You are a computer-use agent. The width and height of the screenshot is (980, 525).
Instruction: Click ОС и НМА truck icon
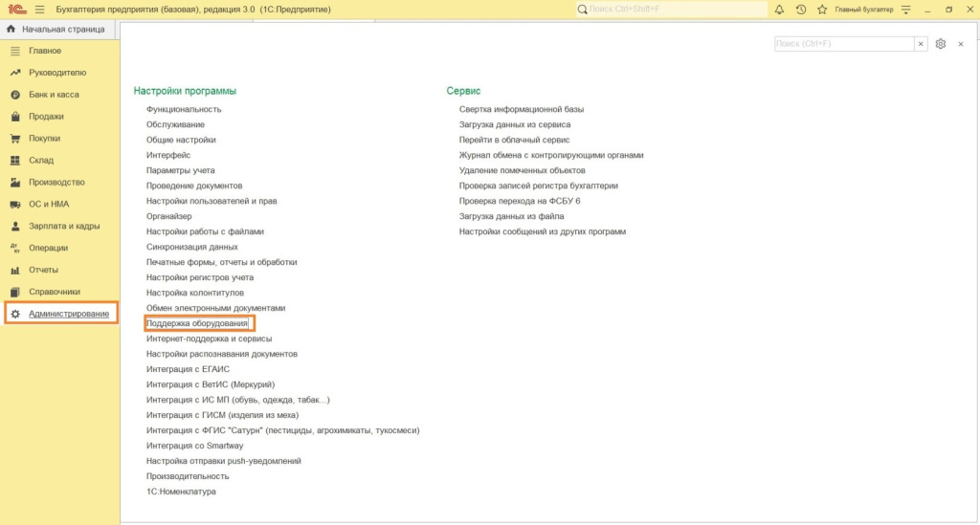tap(15, 204)
